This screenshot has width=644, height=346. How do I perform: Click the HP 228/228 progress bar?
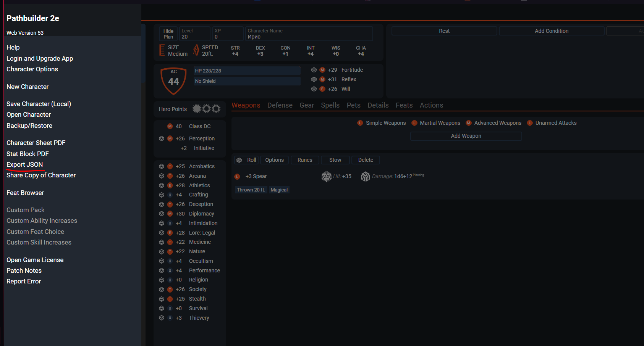click(246, 71)
